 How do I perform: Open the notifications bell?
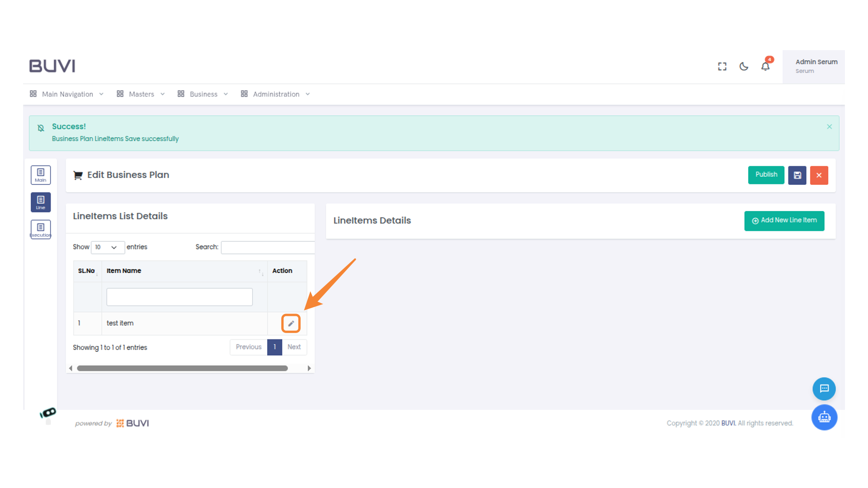pos(765,66)
